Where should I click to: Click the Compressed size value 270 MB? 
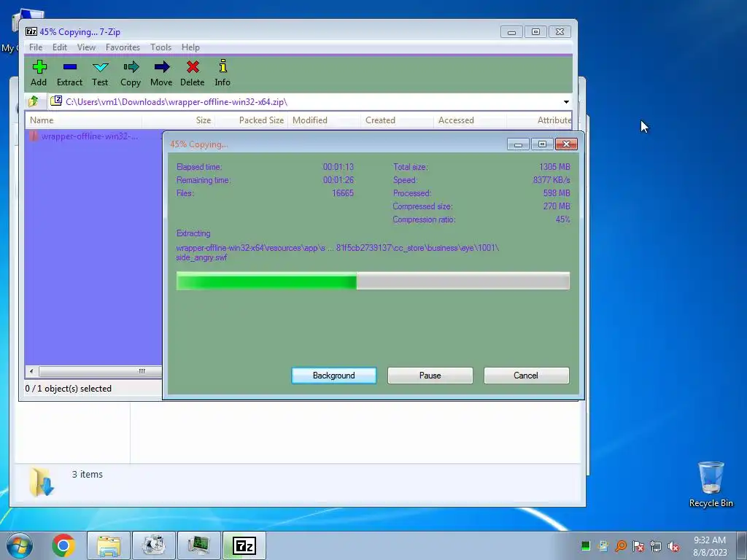tap(557, 206)
